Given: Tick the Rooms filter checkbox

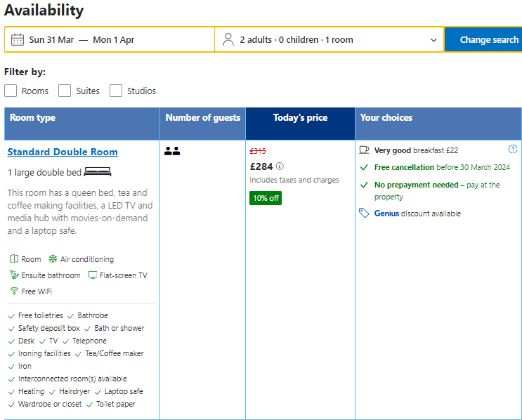Looking at the screenshot, I should click(11, 91).
